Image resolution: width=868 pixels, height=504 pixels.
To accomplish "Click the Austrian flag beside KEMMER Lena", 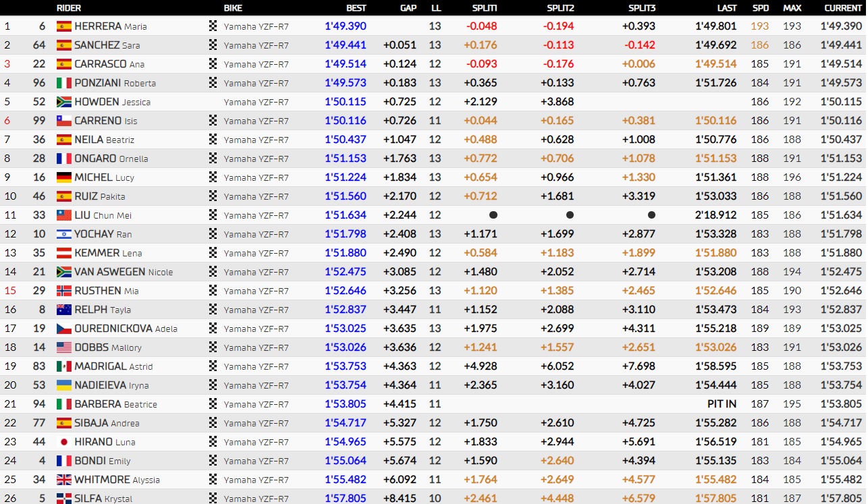I will pyautogui.click(x=64, y=253).
